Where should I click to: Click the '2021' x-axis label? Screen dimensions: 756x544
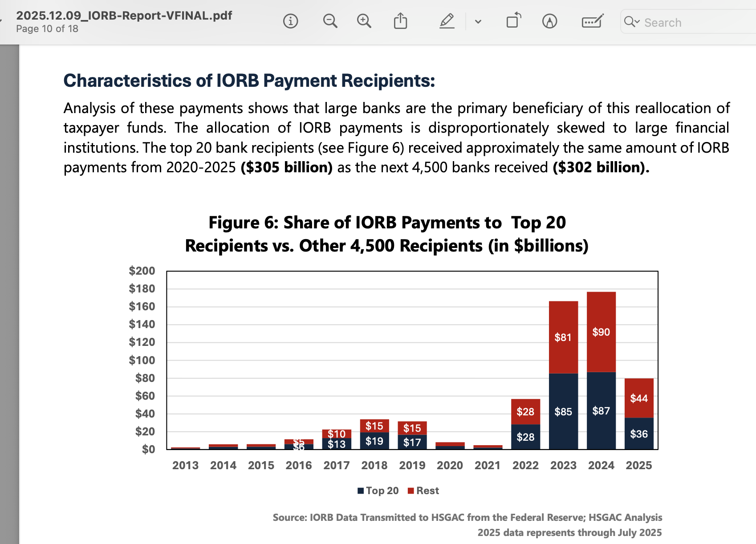pos(488,465)
